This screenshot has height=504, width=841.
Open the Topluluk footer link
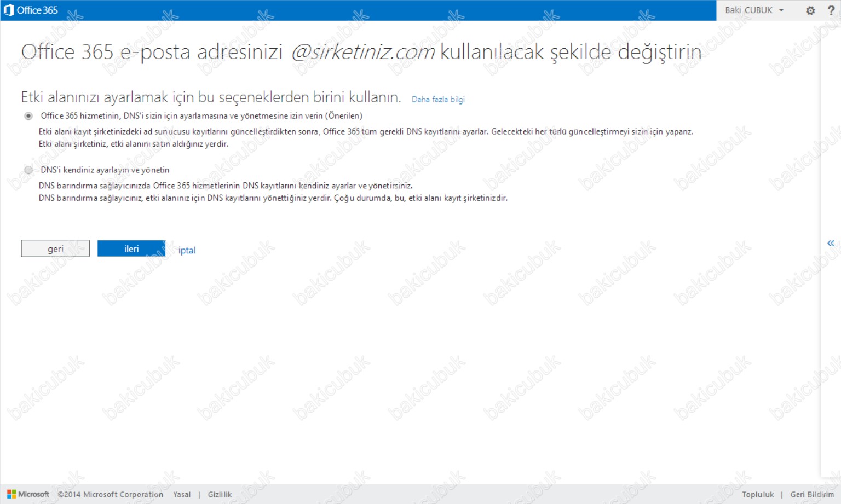pyautogui.click(x=758, y=494)
